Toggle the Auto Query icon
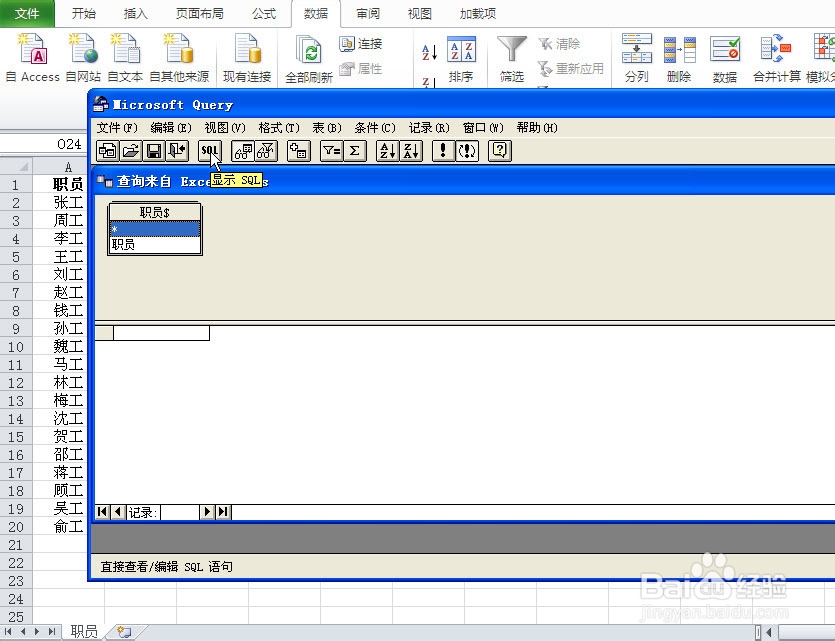 [467, 151]
